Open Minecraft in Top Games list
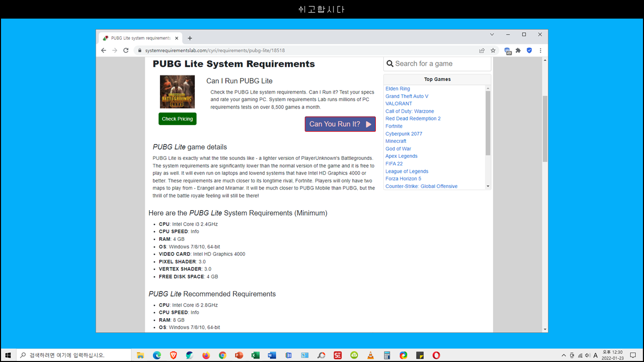The width and height of the screenshot is (644, 362). 396,141
